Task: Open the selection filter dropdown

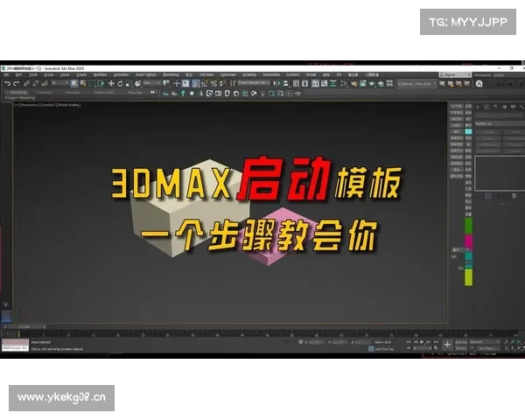Action: click(59, 83)
